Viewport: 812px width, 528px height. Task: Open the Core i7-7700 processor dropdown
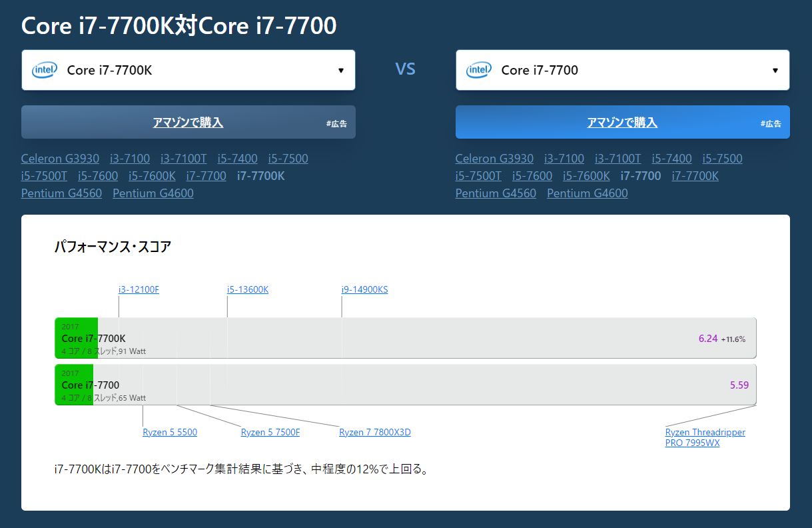(623, 70)
